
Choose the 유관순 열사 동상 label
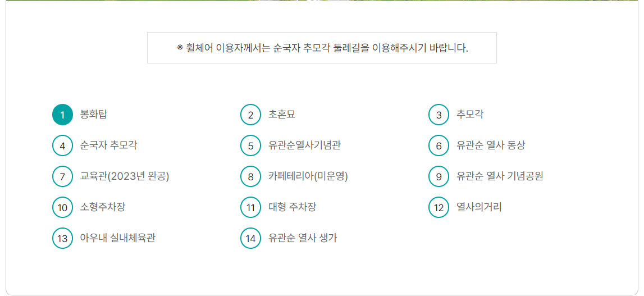491,145
